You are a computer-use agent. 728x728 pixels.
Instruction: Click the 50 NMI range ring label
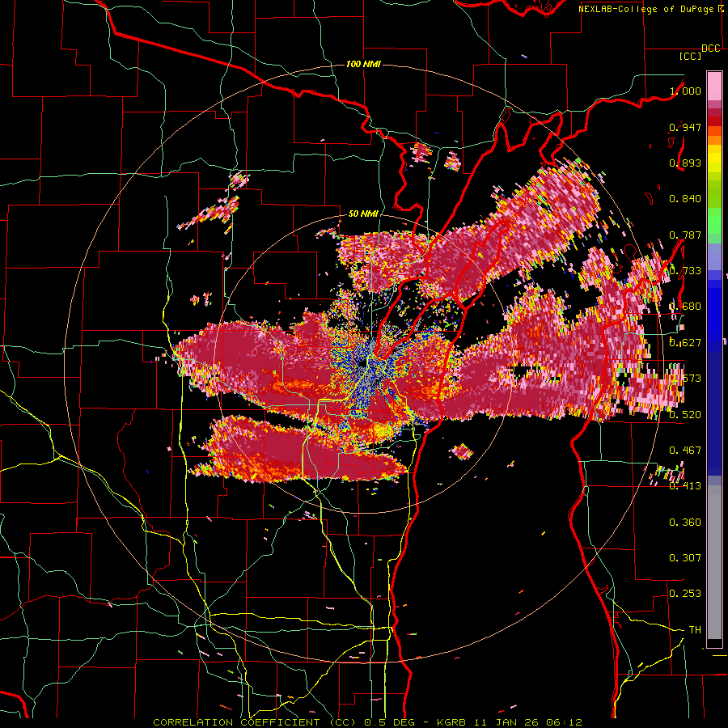[363, 214]
